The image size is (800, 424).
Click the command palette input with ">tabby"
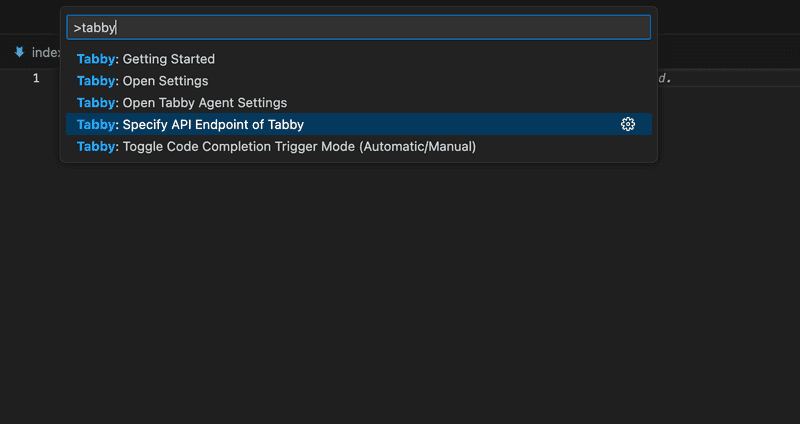click(x=358, y=28)
